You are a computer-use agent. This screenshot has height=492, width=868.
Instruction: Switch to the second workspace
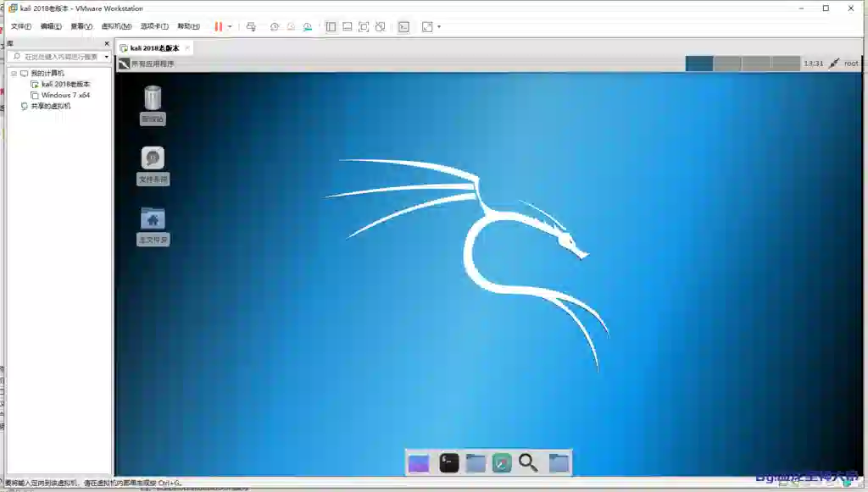click(x=728, y=64)
